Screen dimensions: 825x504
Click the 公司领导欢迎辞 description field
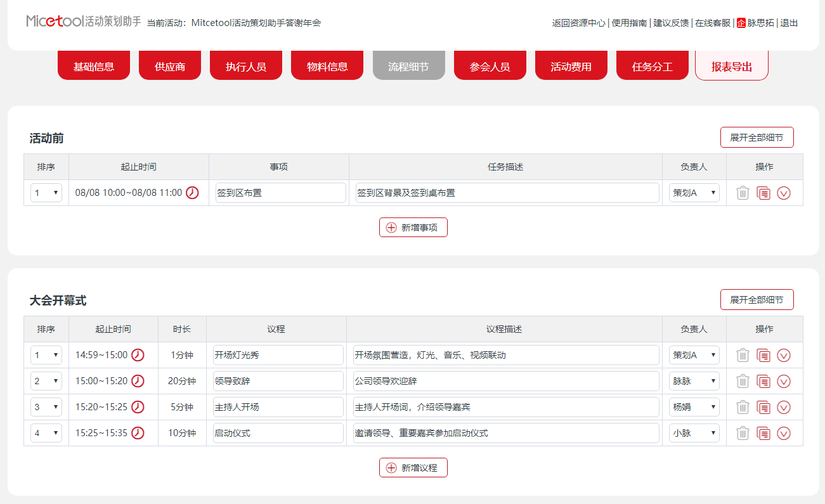pos(506,381)
